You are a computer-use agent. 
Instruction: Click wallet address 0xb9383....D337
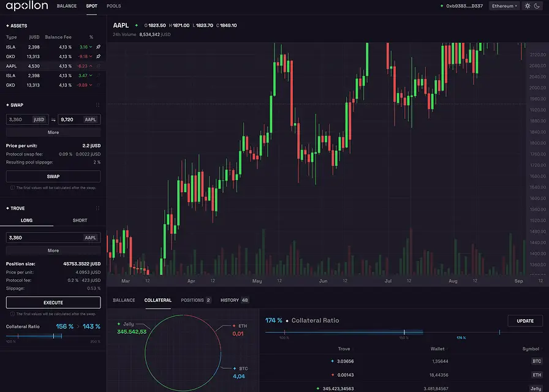[x=464, y=6]
